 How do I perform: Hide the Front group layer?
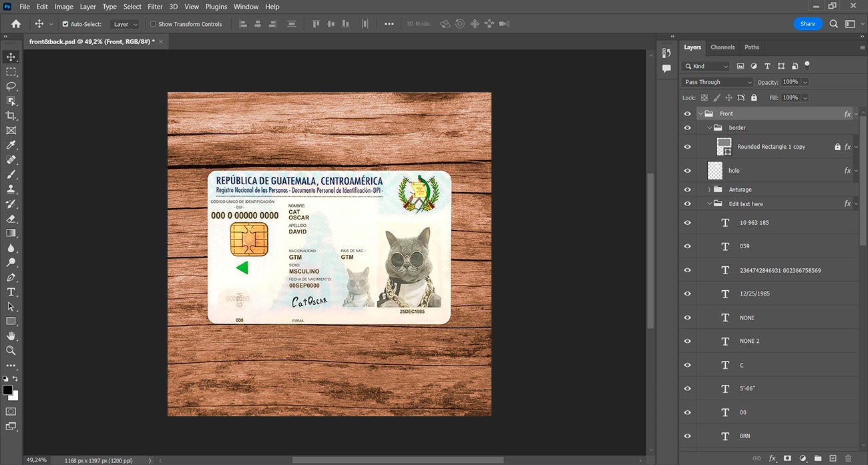pyautogui.click(x=688, y=114)
